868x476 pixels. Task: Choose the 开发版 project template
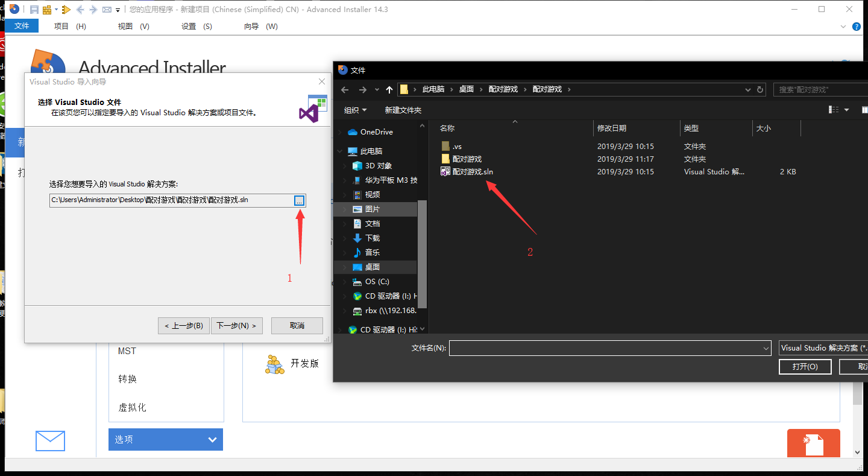pos(292,363)
